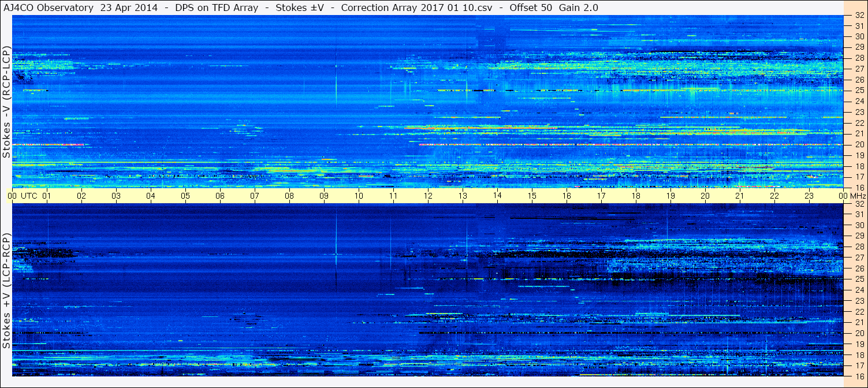The width and height of the screenshot is (868, 388).
Task: Select the 20 hour tick on time axis
Action: [x=705, y=196]
